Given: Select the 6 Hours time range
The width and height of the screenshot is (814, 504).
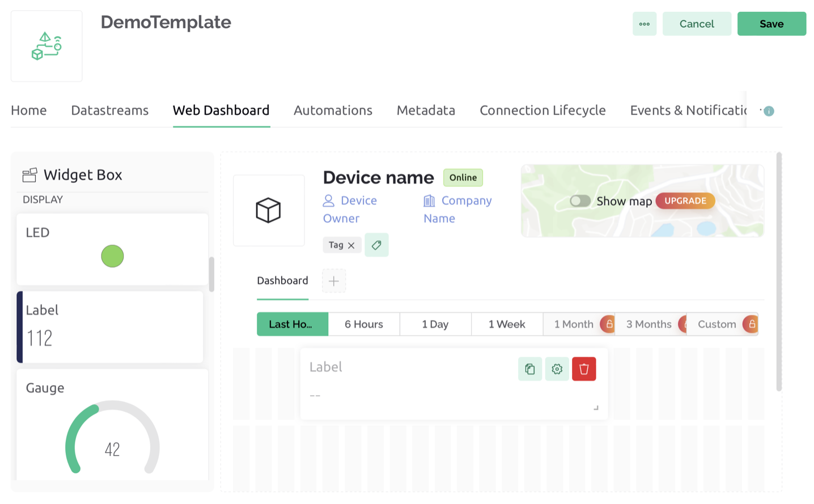Looking at the screenshot, I should pyautogui.click(x=364, y=324).
